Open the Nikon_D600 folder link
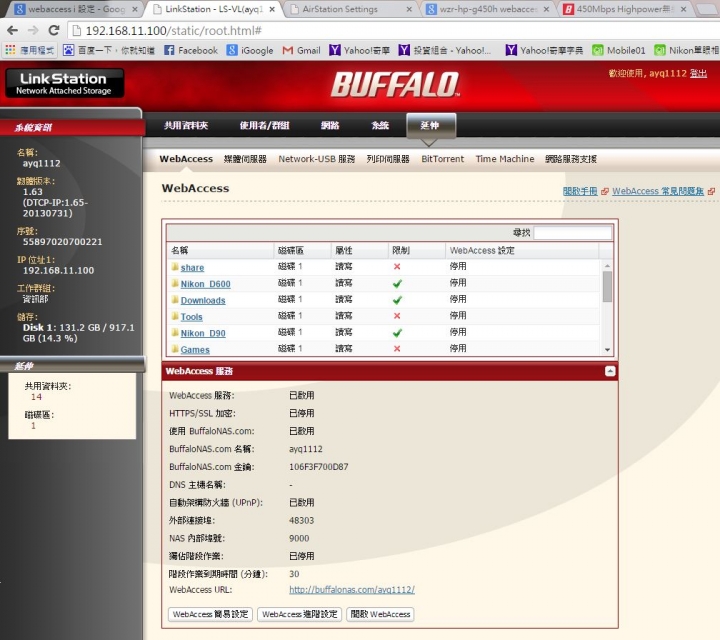The width and height of the screenshot is (720, 640). click(x=206, y=284)
